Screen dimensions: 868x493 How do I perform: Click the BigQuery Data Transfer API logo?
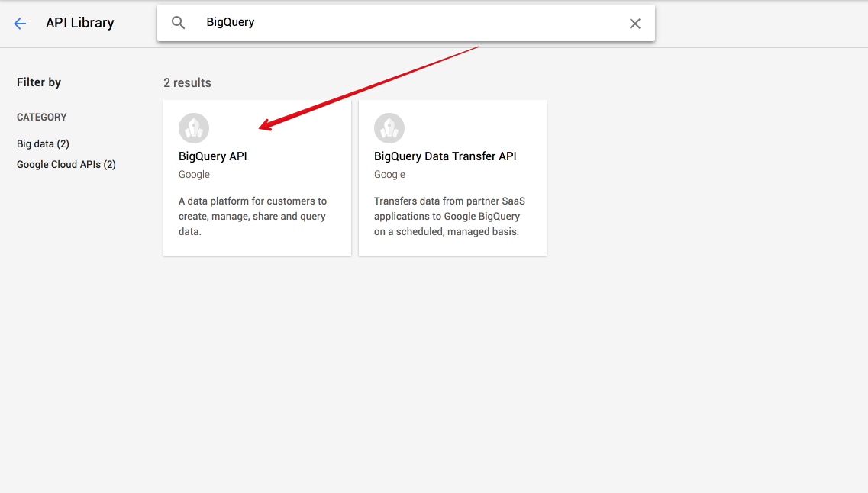coord(389,127)
